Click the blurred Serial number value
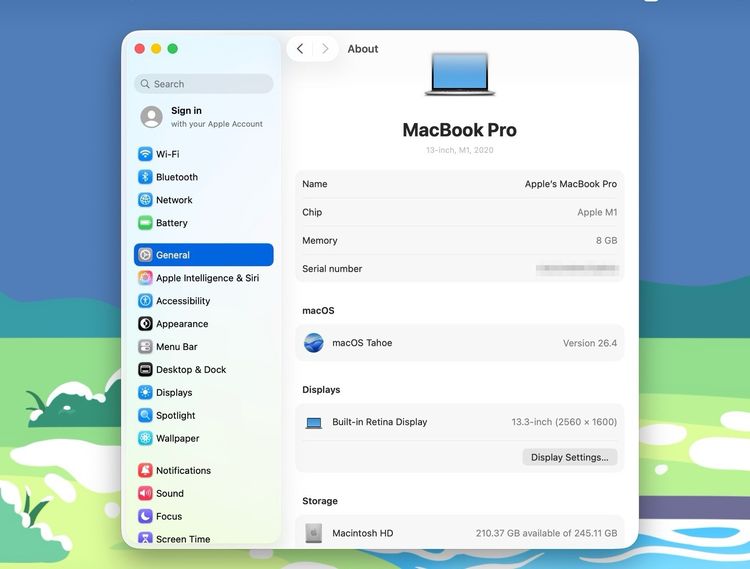750x569 pixels. click(x=577, y=269)
